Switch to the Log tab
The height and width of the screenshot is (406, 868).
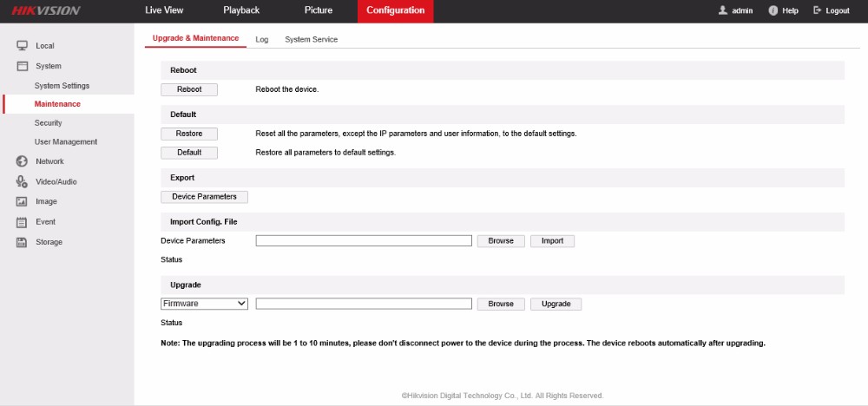click(261, 40)
